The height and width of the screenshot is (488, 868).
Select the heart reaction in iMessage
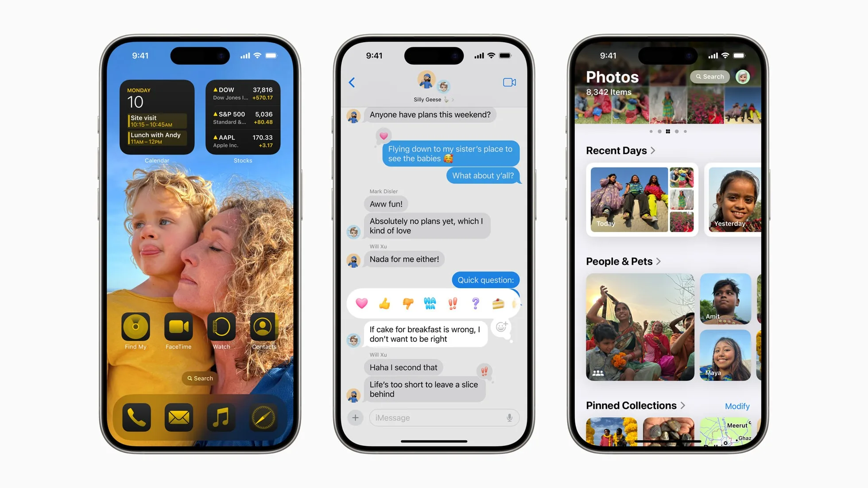360,304
